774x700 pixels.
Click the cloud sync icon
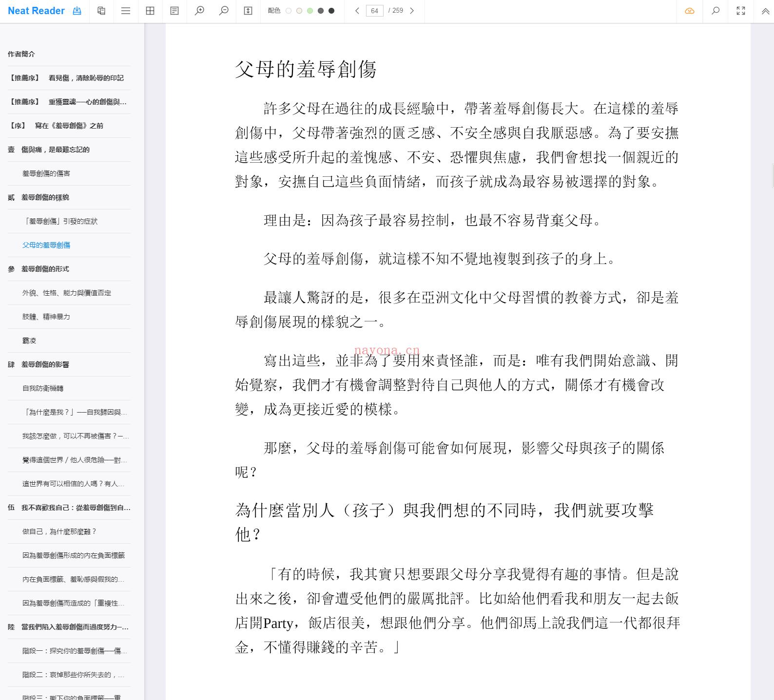[x=690, y=11]
